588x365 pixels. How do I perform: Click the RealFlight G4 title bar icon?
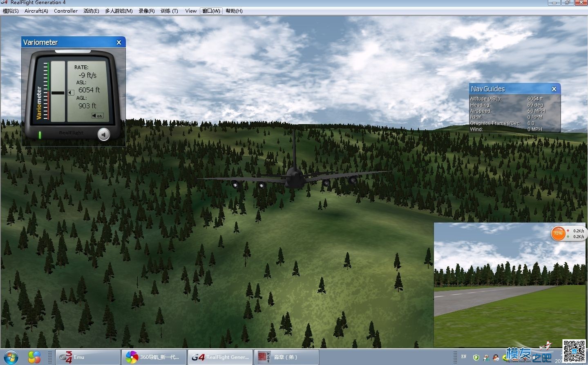[4, 2]
